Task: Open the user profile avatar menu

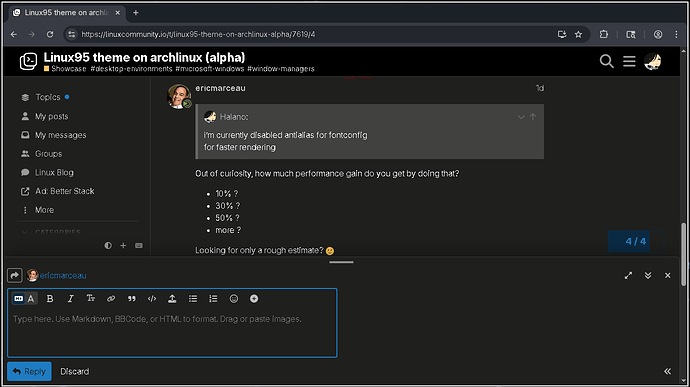Action: pos(653,62)
